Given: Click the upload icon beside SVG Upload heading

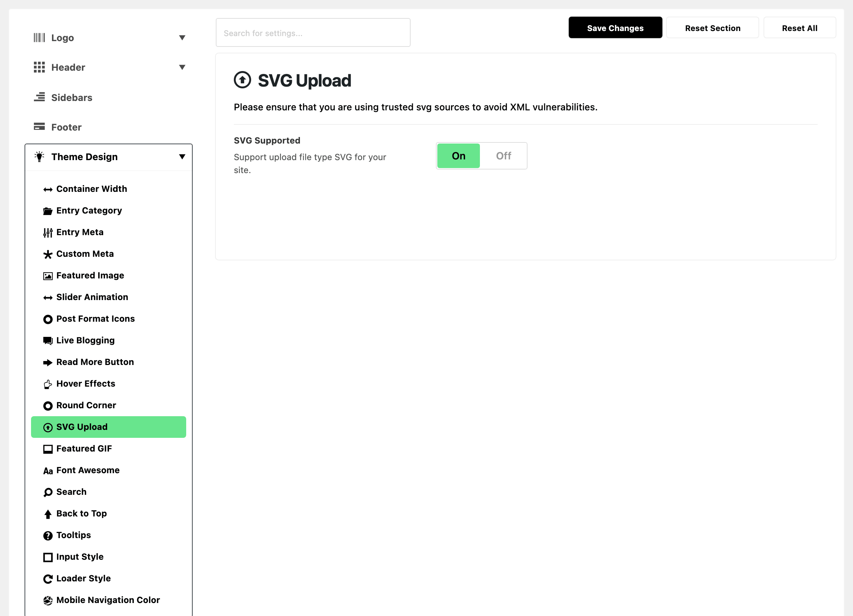Looking at the screenshot, I should coord(242,80).
